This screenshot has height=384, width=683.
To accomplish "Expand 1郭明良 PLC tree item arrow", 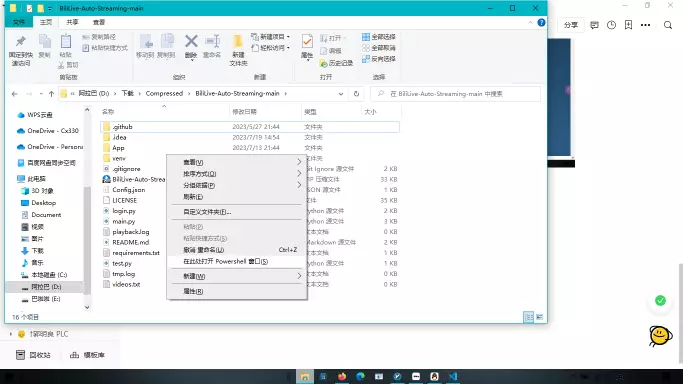I will tap(10, 334).
